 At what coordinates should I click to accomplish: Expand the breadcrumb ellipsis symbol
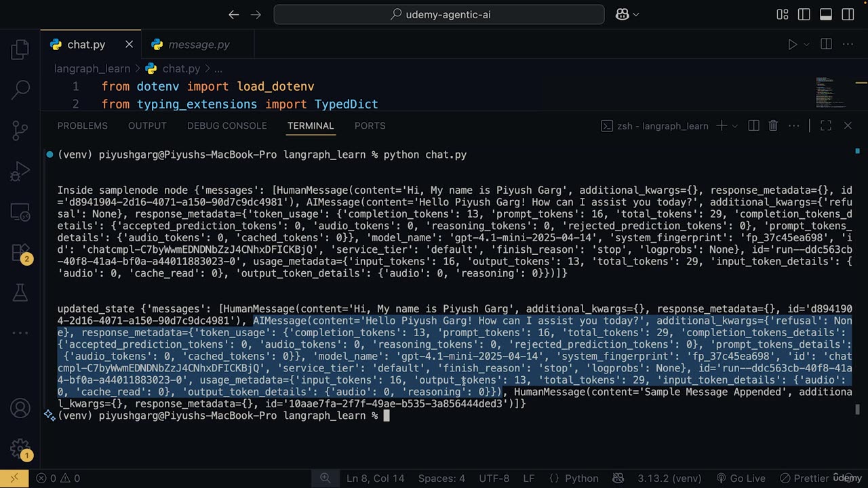tap(218, 68)
